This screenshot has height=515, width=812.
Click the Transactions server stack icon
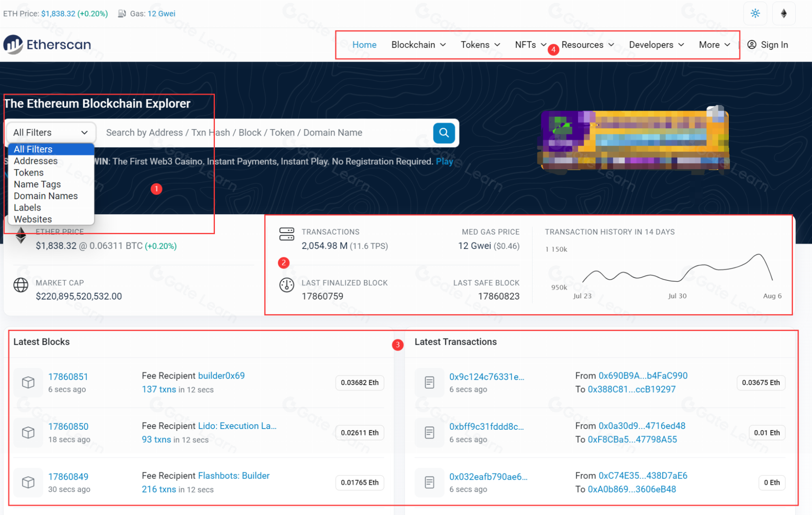(x=286, y=234)
